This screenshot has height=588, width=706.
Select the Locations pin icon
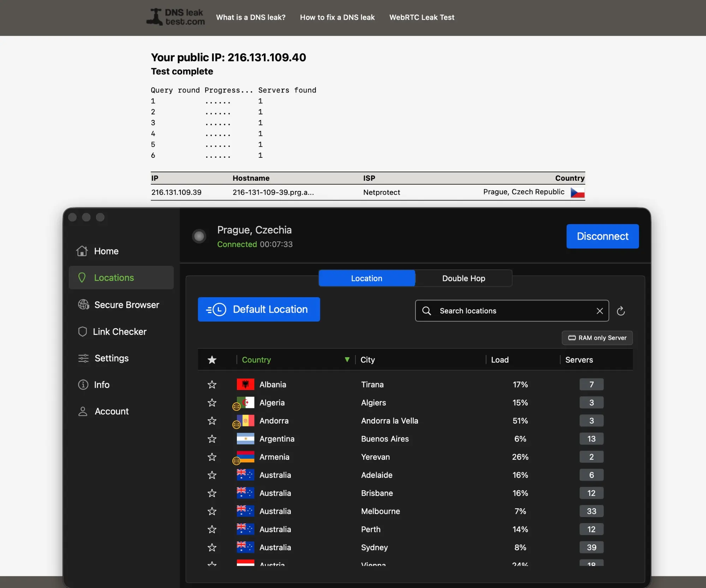click(x=82, y=277)
